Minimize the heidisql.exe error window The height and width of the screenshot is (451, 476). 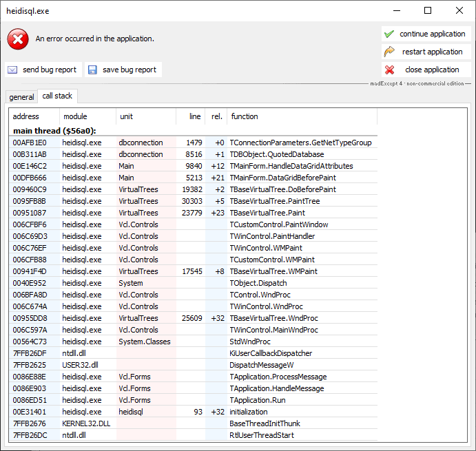[397, 10]
